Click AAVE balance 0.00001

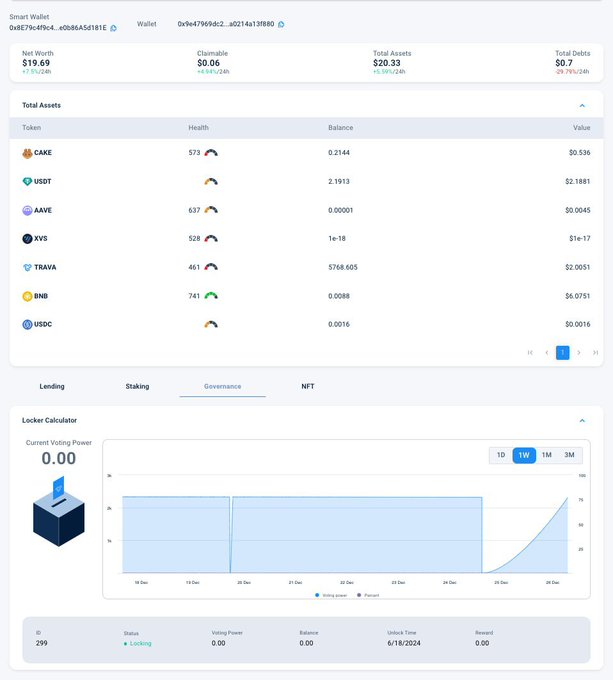pyautogui.click(x=341, y=210)
